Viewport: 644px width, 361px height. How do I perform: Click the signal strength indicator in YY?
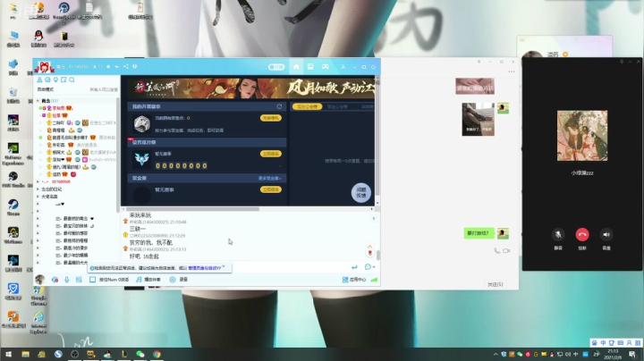(x=374, y=280)
